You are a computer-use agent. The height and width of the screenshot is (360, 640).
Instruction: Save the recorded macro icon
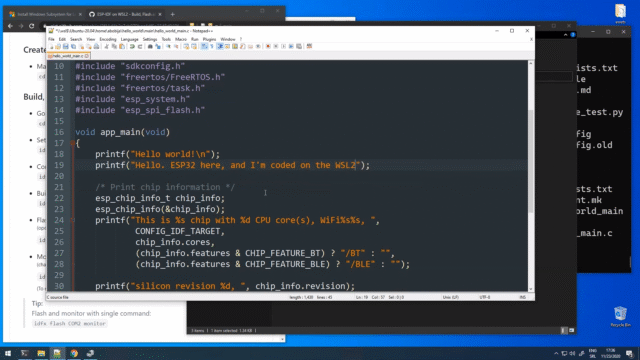pyautogui.click(x=299, y=47)
